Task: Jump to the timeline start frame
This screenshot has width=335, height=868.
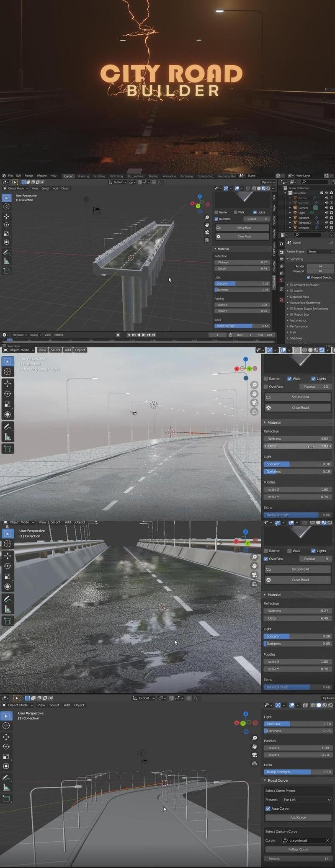Action: pos(129,335)
